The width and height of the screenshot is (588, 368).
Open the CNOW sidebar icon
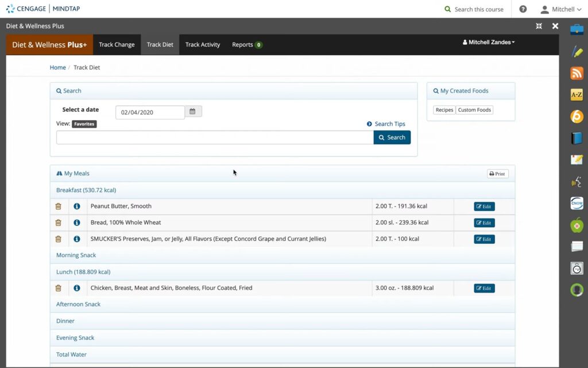[577, 204]
